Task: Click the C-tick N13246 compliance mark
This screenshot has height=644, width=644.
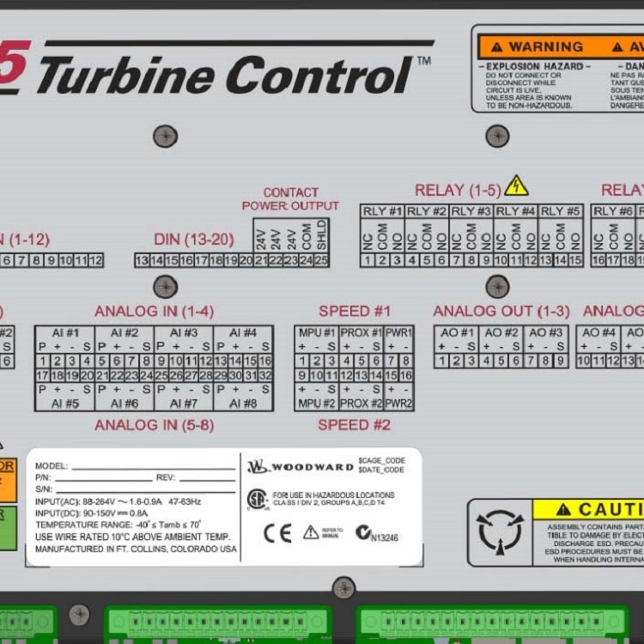Action: tap(377, 533)
